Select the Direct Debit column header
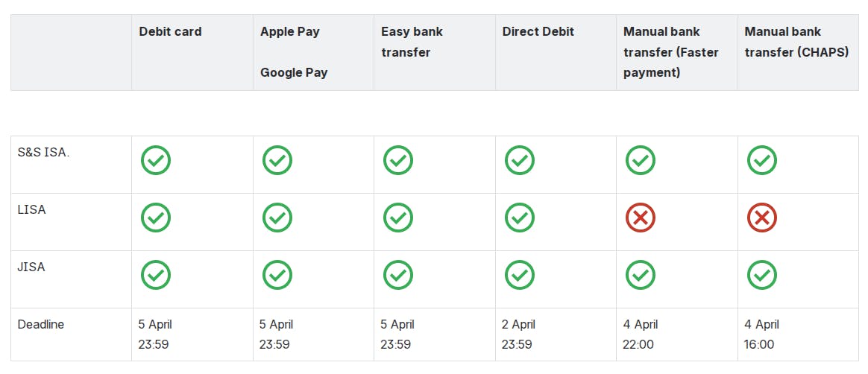Viewport: 868px width, 374px height. tap(538, 32)
